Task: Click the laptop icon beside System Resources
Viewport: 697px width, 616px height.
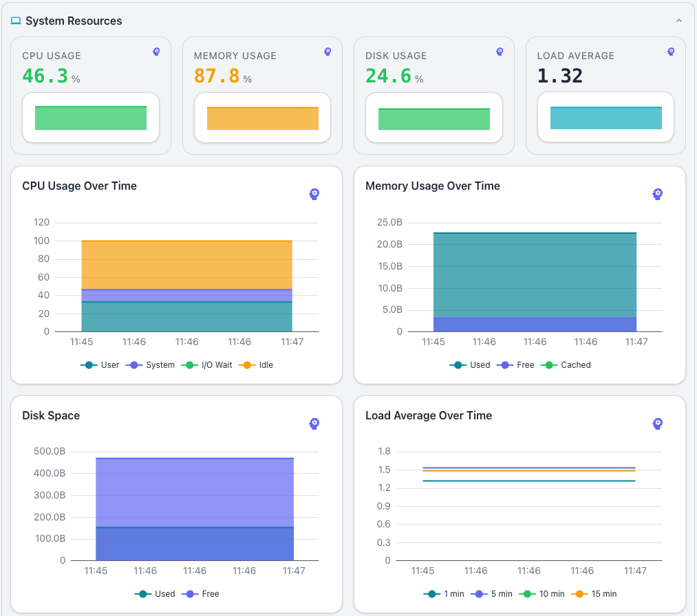Action: tap(16, 21)
